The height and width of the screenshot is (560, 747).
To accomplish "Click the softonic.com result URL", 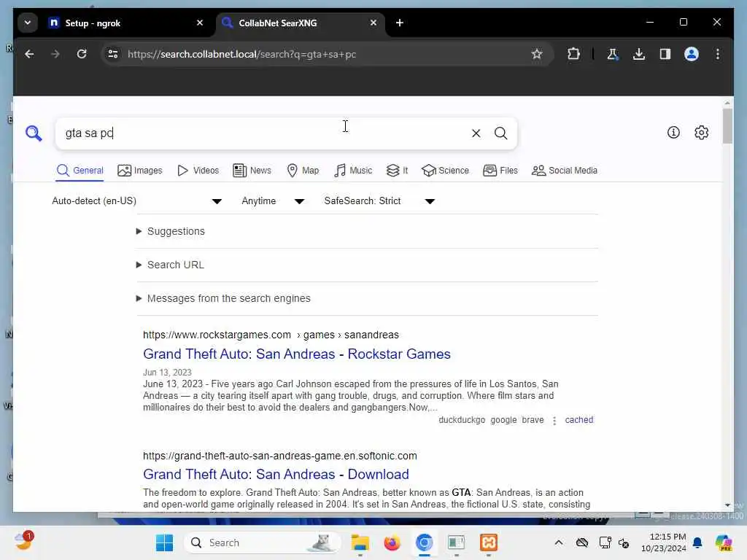I will click(x=279, y=456).
